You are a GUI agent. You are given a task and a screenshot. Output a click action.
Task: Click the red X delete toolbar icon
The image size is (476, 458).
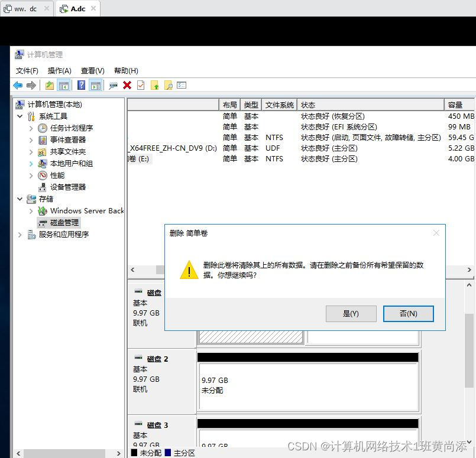coord(127,85)
